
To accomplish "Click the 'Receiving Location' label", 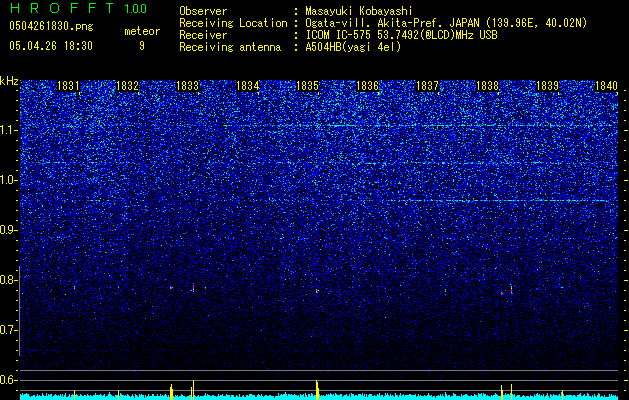I will [233, 23].
